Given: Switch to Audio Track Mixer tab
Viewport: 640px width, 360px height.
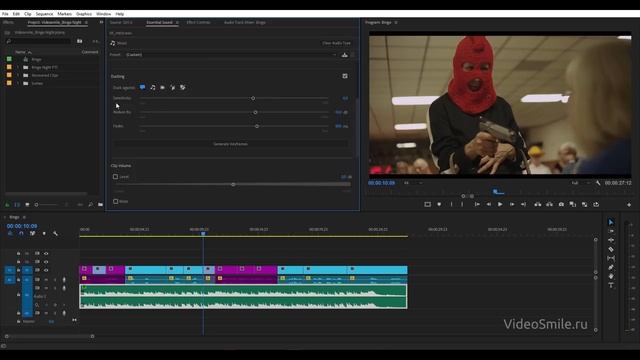Looking at the screenshot, I should pyautogui.click(x=244, y=22).
